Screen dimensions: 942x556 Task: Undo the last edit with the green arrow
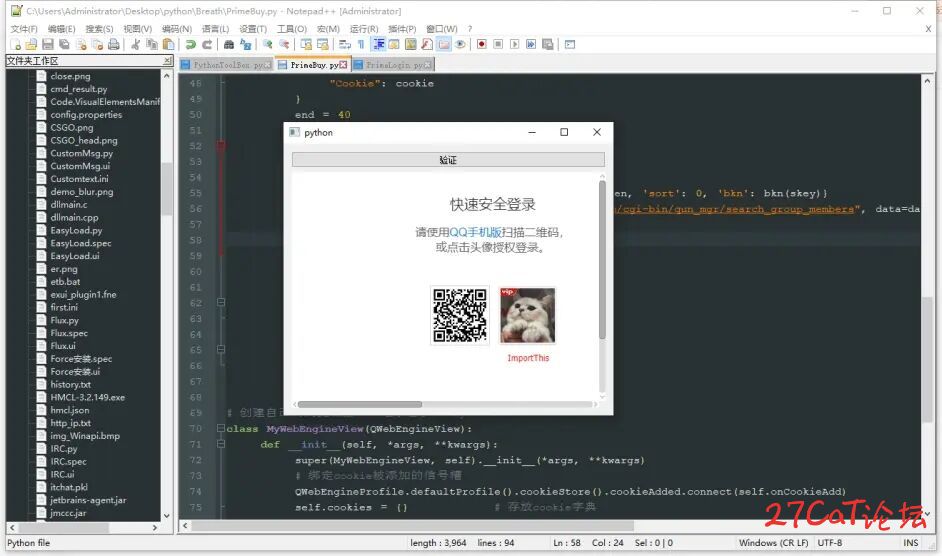click(x=190, y=44)
